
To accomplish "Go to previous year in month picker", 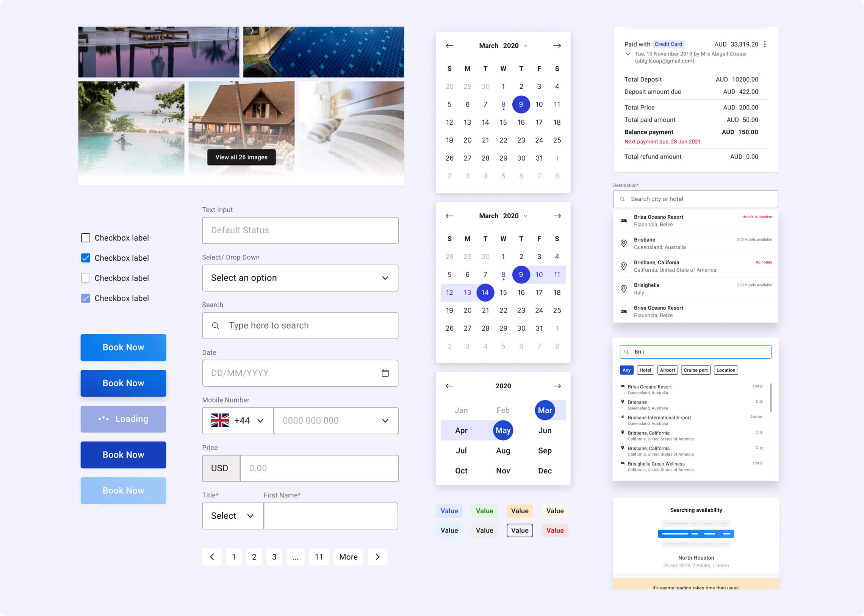I will tap(449, 386).
